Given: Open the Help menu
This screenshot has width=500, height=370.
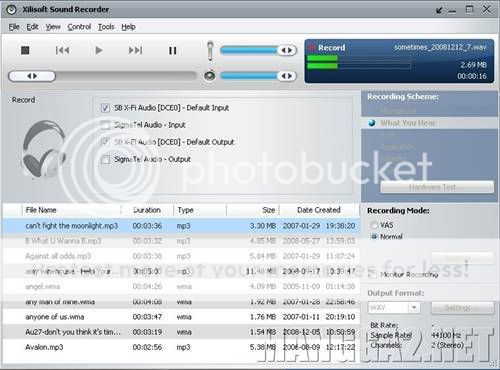Looking at the screenshot, I should 128,27.
